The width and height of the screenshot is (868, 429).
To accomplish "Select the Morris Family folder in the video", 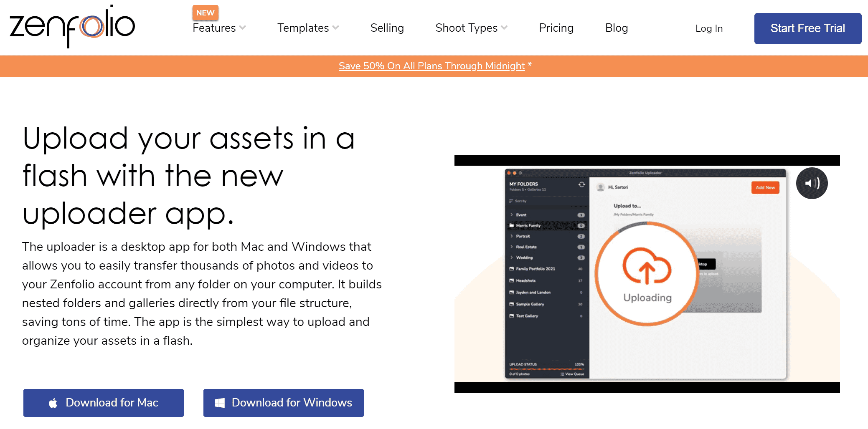I will coord(547,225).
